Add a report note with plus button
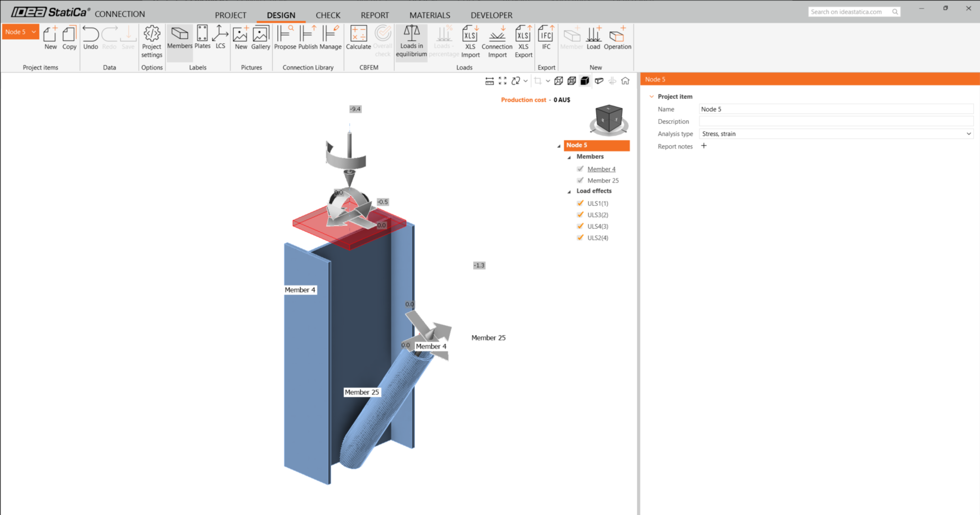980x515 pixels. click(x=704, y=146)
